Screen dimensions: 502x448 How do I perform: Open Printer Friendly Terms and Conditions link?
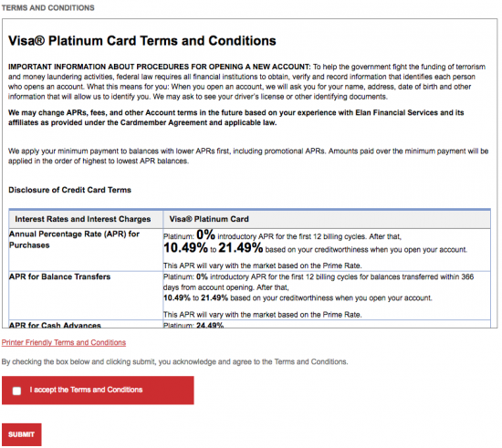(x=64, y=342)
